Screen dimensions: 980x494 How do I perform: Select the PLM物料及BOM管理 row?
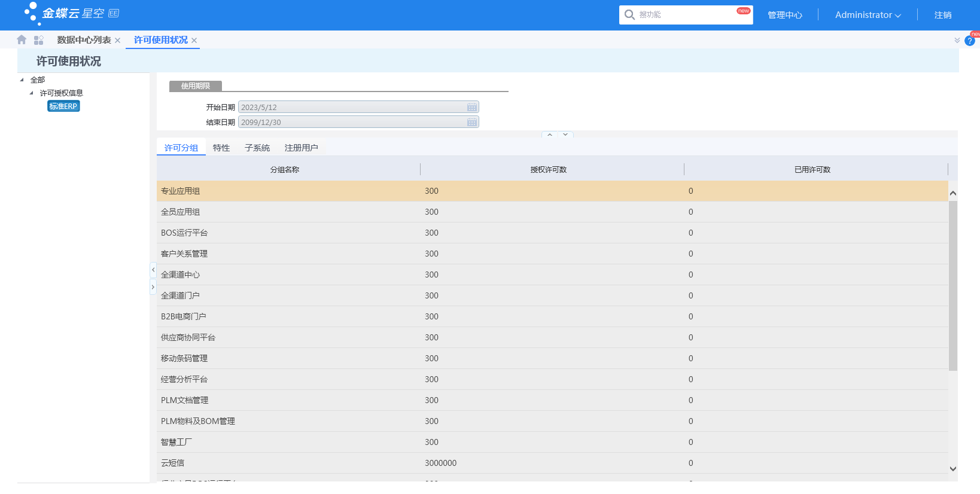(552, 421)
